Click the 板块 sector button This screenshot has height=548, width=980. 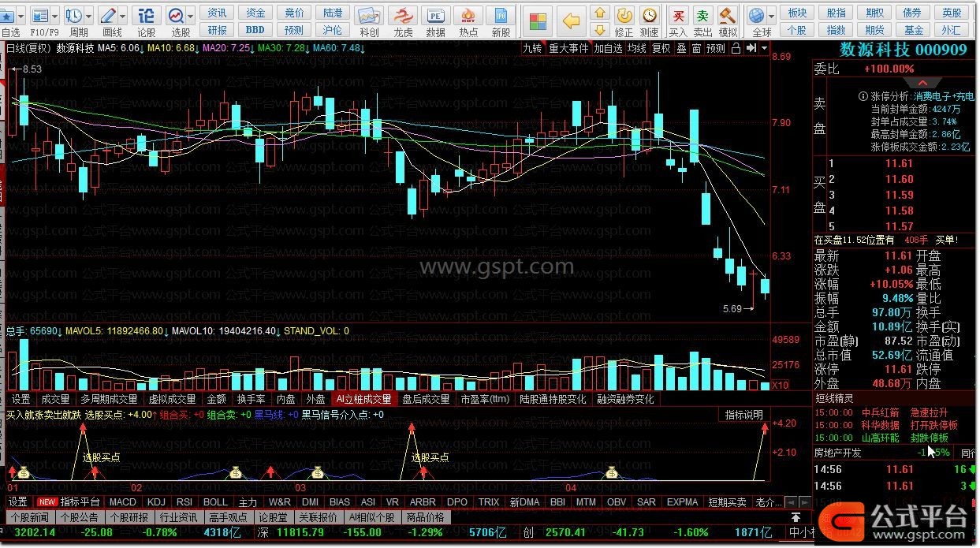[798, 13]
